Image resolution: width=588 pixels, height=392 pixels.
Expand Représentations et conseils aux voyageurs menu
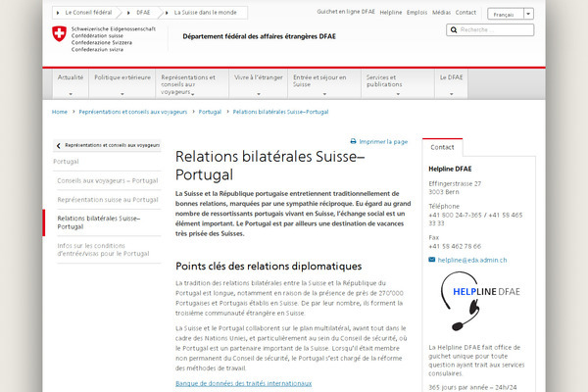pos(190,84)
